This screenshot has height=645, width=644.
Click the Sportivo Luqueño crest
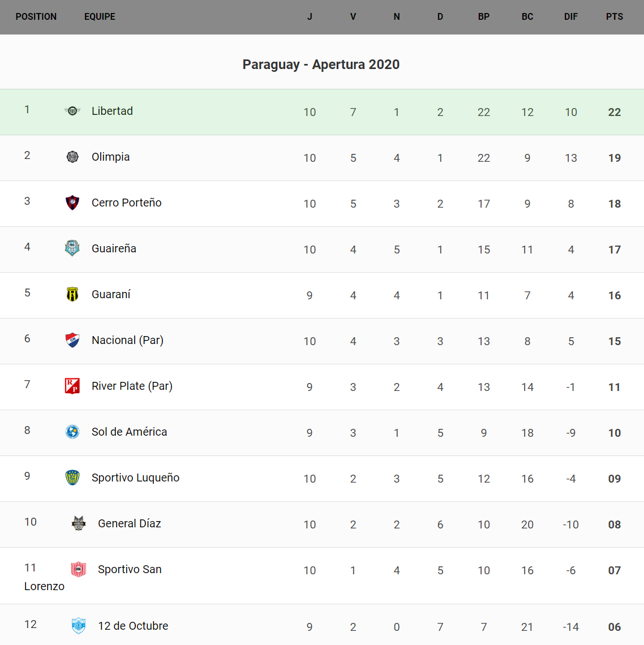click(72, 478)
